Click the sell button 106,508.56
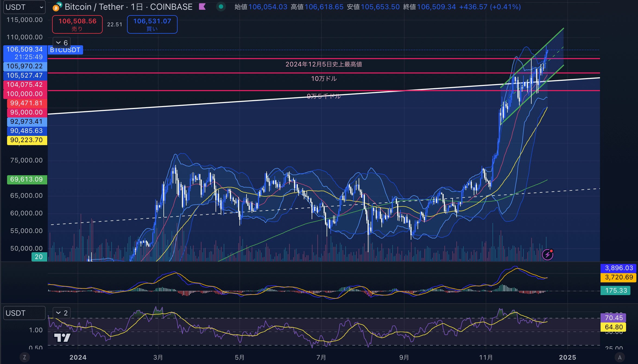 77,24
